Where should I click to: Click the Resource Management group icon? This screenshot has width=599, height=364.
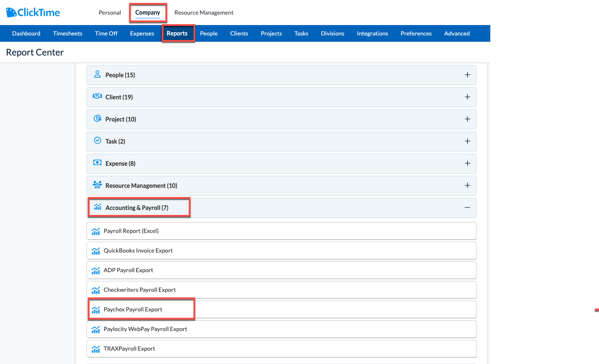coord(97,185)
